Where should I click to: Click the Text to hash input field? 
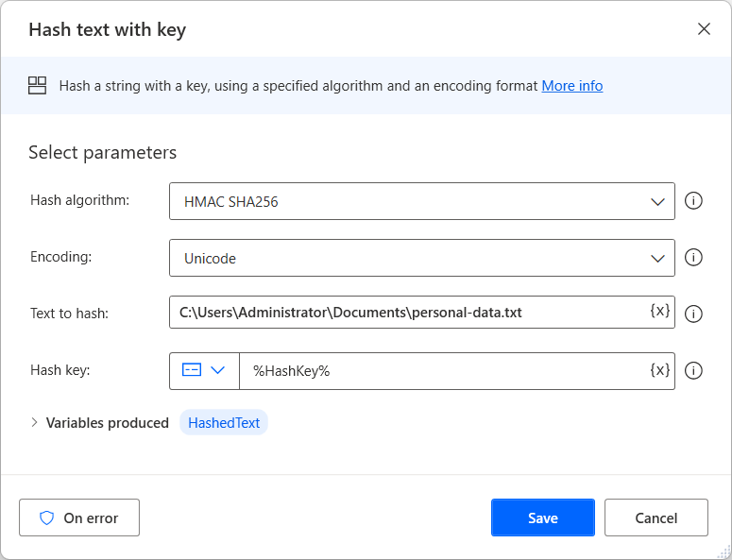(406, 311)
